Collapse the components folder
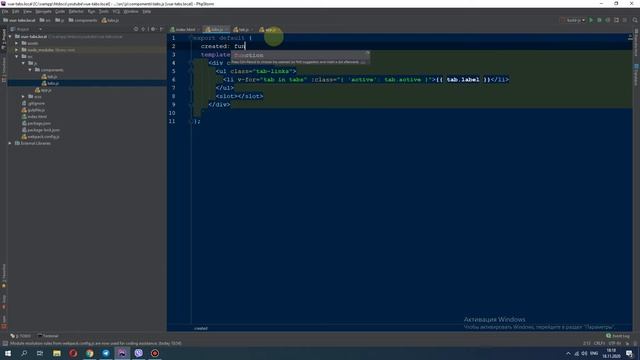The width and height of the screenshot is (640, 360). pos(30,70)
